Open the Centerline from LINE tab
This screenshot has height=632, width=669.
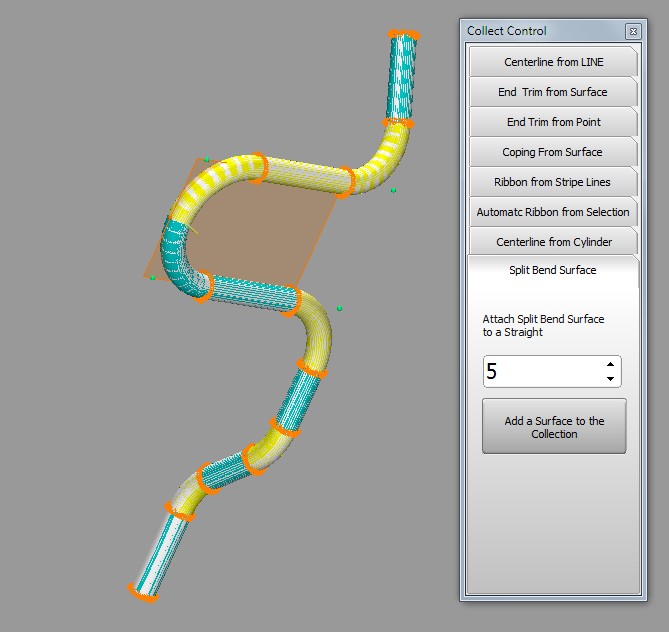pyautogui.click(x=553, y=62)
